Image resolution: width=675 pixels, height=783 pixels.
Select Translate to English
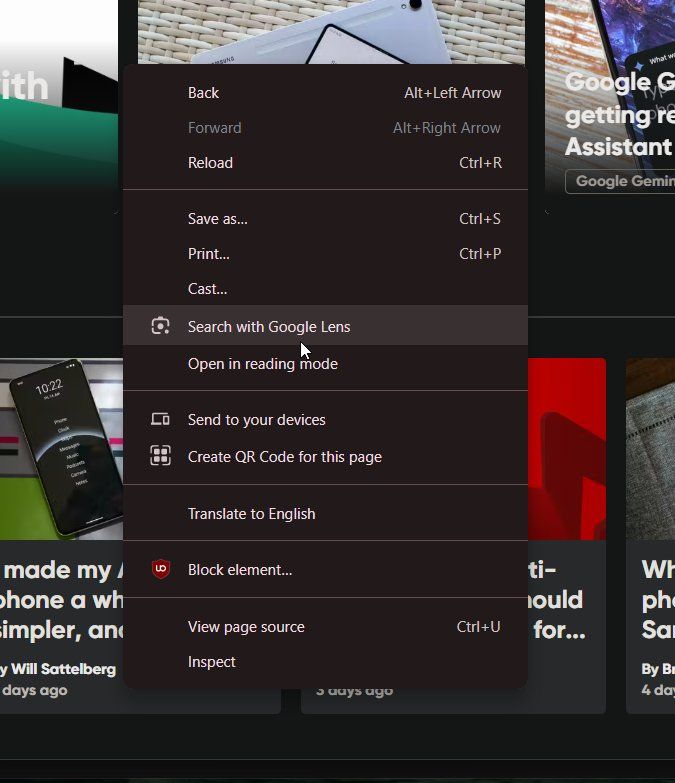pyautogui.click(x=325, y=513)
